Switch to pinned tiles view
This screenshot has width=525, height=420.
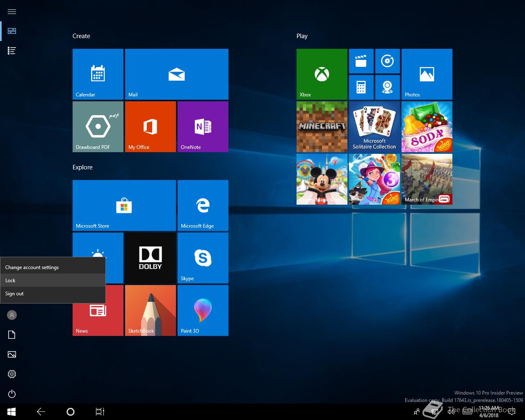point(12,31)
